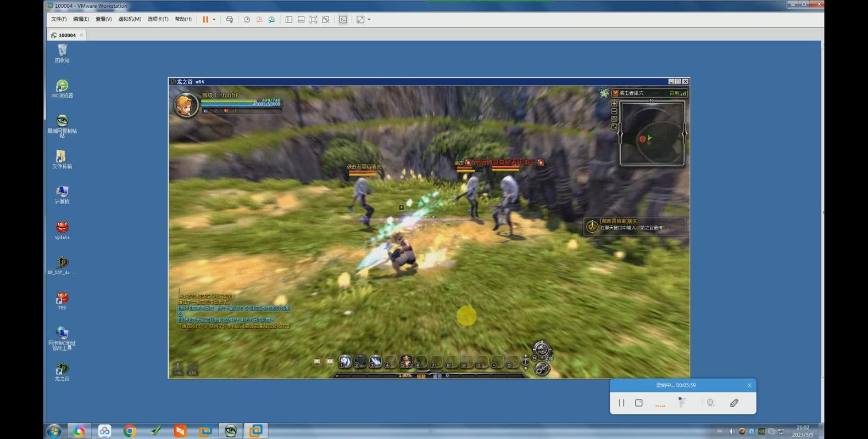Screen dimensions: 868x439
Task: Expand the power options dropdown arrow
Action: 214,20
